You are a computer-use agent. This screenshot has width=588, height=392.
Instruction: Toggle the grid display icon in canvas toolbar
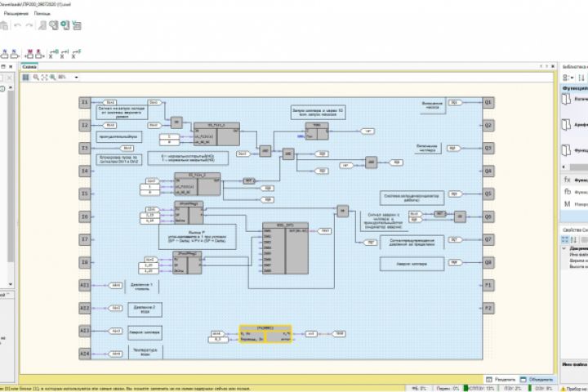point(25,78)
